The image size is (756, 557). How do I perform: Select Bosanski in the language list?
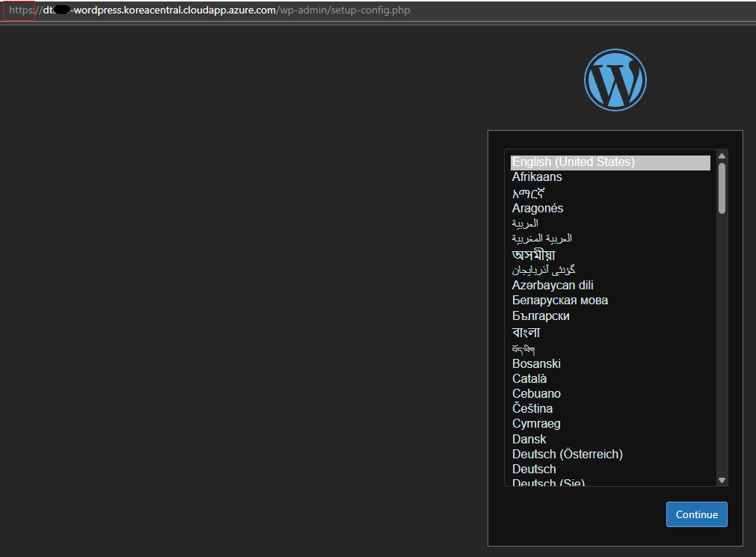(610, 363)
